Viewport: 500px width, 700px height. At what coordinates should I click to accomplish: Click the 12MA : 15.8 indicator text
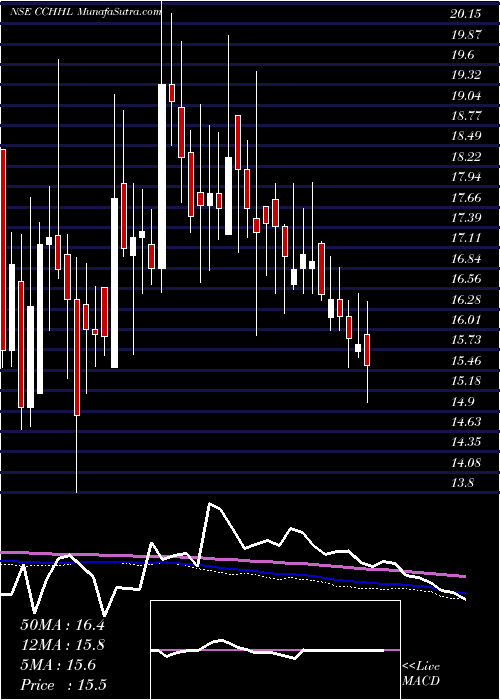pyautogui.click(x=62, y=645)
